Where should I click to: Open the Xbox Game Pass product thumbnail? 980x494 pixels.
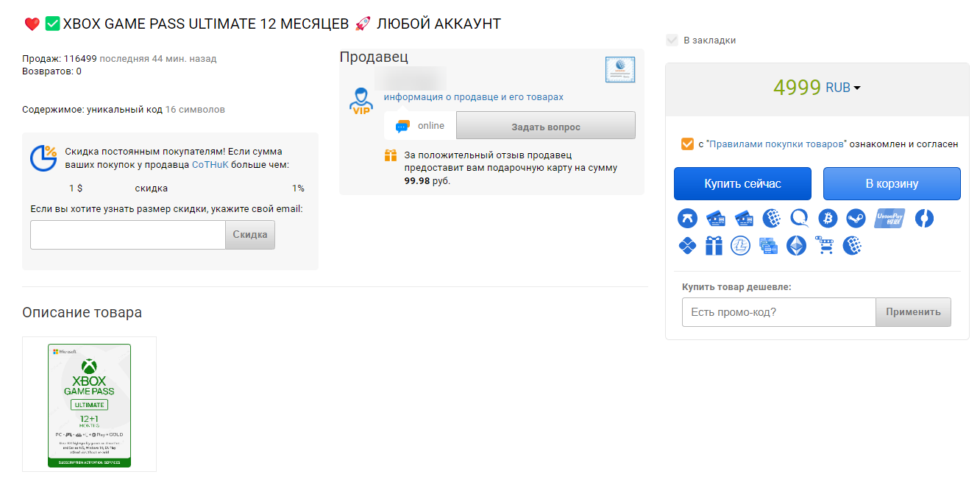89,405
